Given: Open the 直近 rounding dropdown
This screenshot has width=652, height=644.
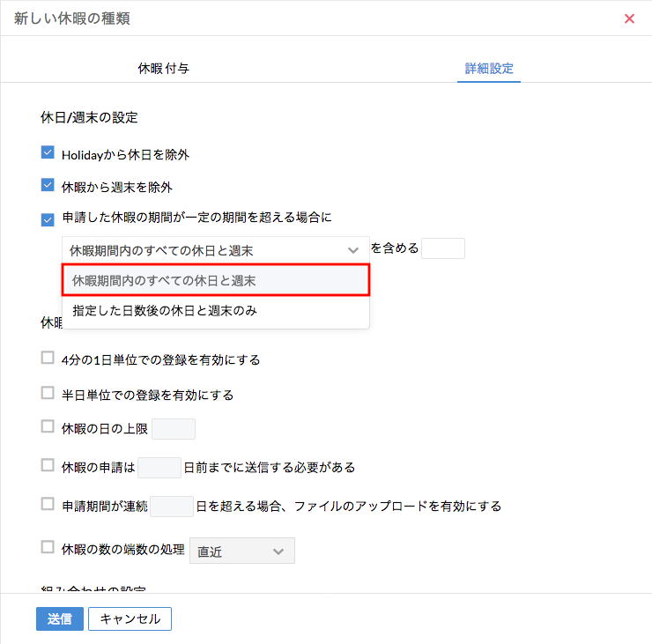Looking at the screenshot, I should tap(242, 551).
